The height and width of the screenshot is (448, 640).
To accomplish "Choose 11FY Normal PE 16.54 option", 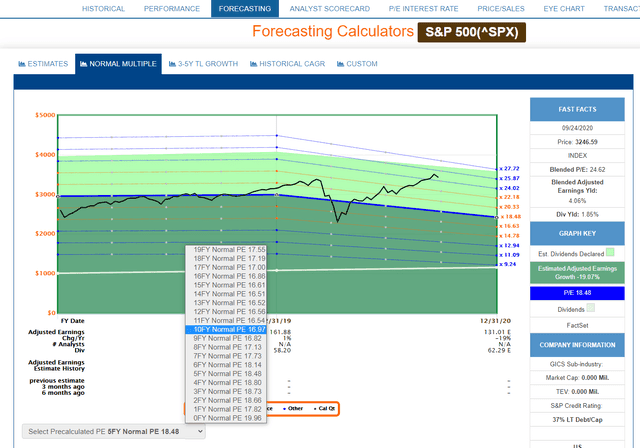I will pos(226,321).
